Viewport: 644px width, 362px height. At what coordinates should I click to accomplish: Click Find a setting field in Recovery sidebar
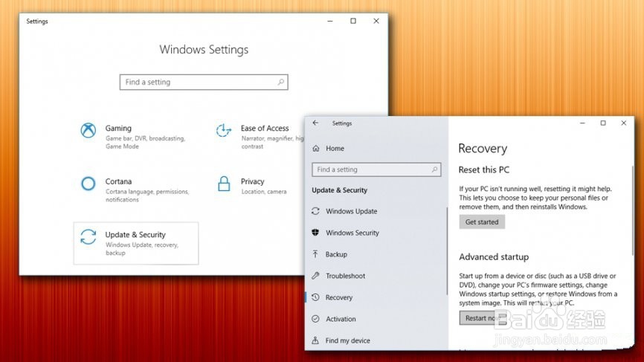376,169
